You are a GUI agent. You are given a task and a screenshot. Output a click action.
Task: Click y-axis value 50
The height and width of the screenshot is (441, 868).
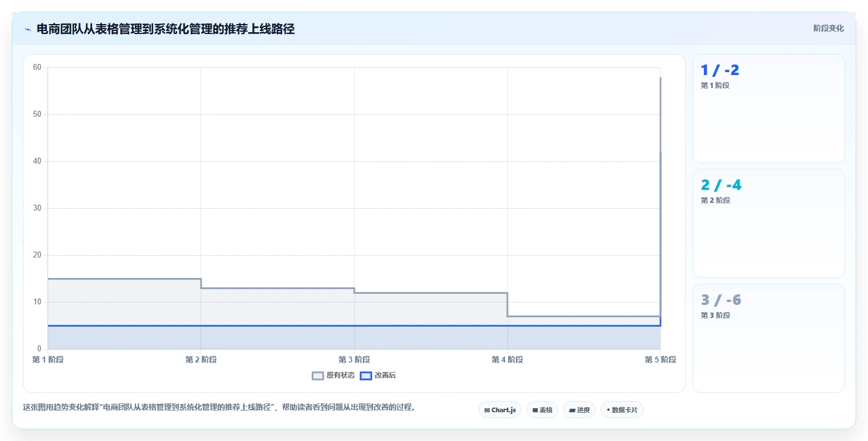tap(38, 114)
